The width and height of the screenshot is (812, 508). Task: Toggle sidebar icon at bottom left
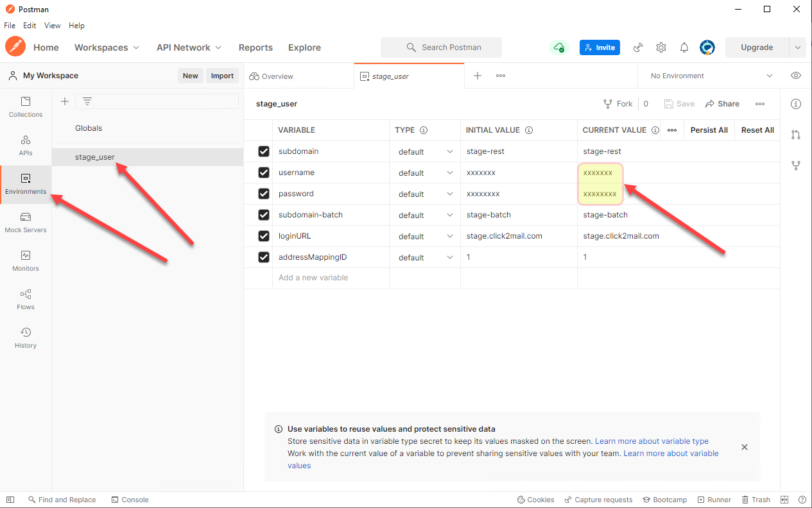[x=10, y=500]
